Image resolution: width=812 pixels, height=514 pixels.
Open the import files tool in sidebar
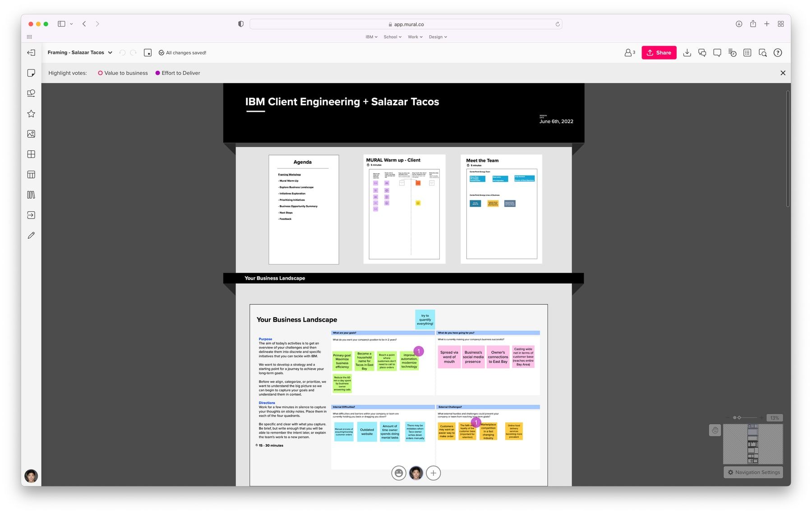[31, 215]
